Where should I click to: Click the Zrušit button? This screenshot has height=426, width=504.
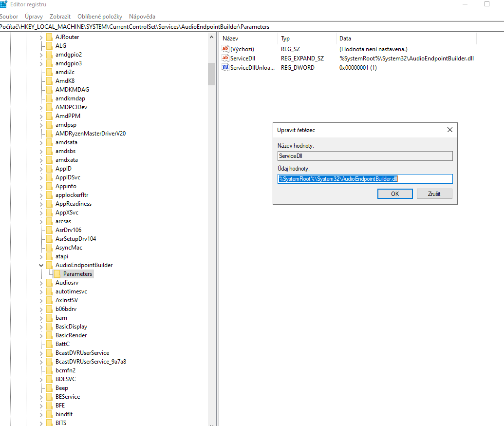pyautogui.click(x=434, y=194)
